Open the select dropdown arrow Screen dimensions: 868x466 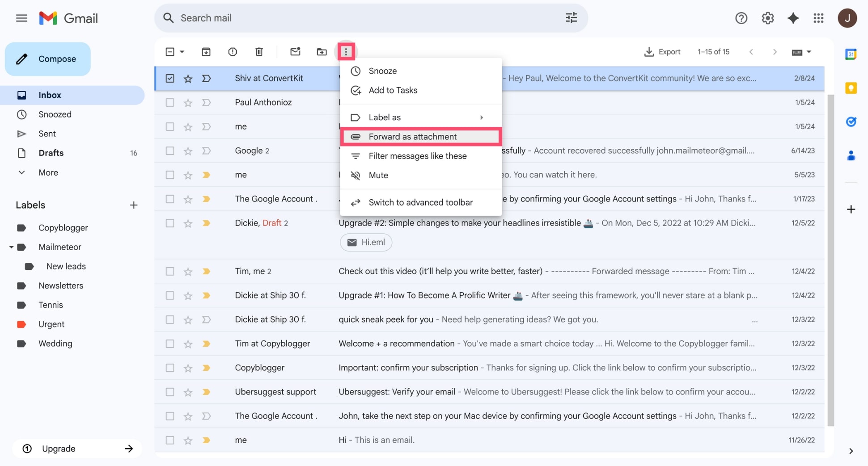182,52
